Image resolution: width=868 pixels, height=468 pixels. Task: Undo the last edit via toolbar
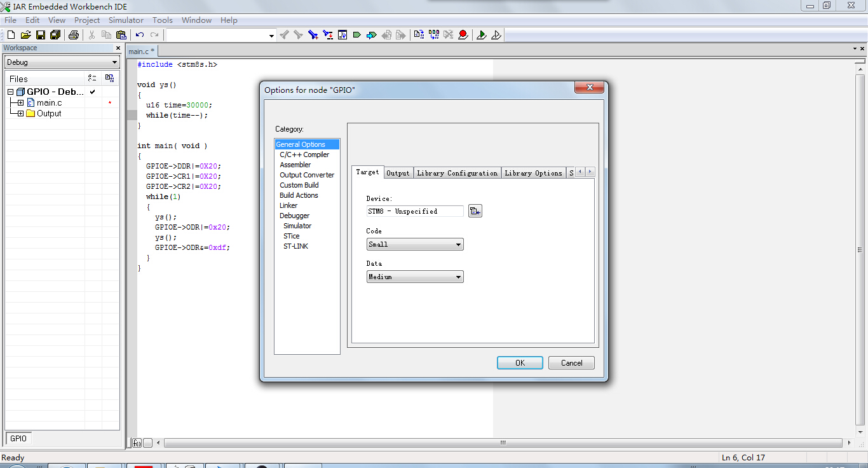(x=140, y=35)
